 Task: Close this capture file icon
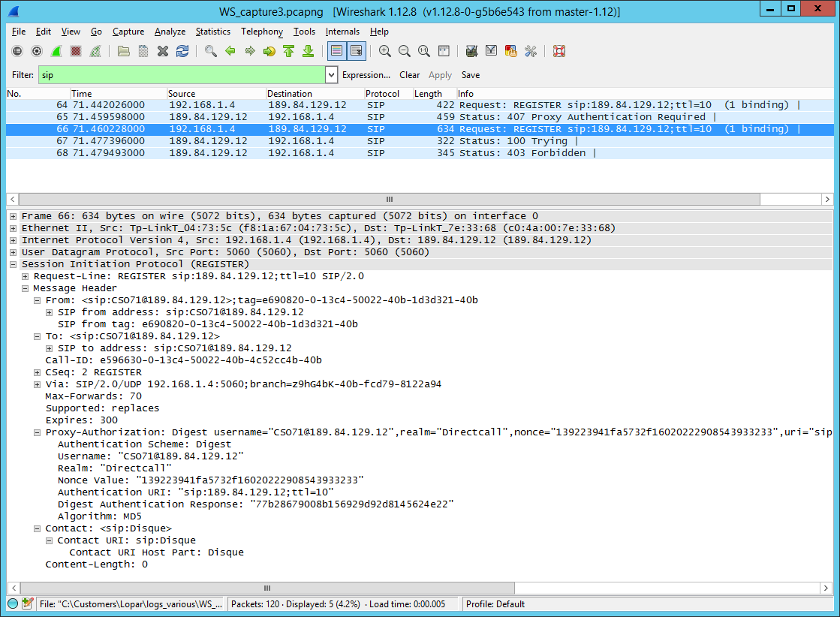(x=163, y=51)
